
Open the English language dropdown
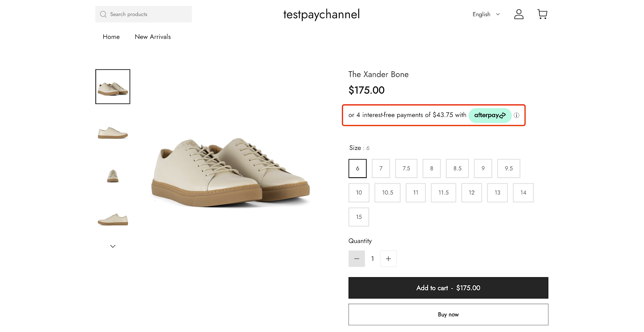[x=486, y=15]
